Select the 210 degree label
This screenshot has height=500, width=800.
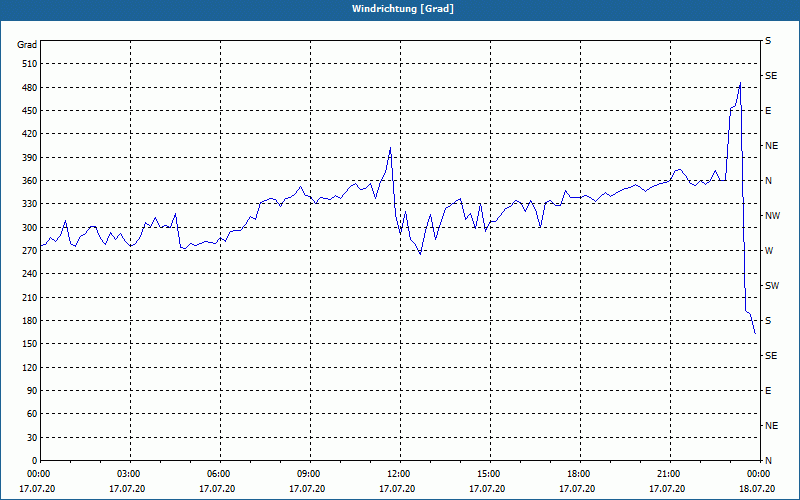tap(30, 297)
